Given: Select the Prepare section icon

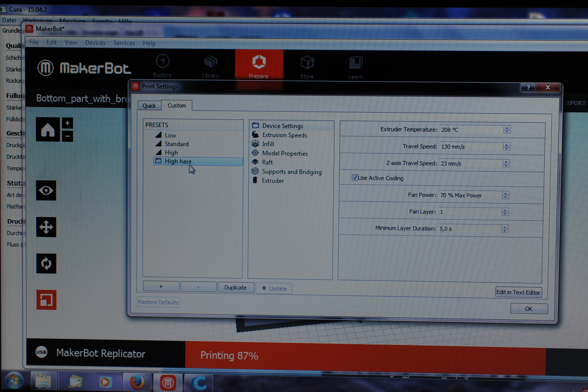Looking at the screenshot, I should tap(259, 62).
